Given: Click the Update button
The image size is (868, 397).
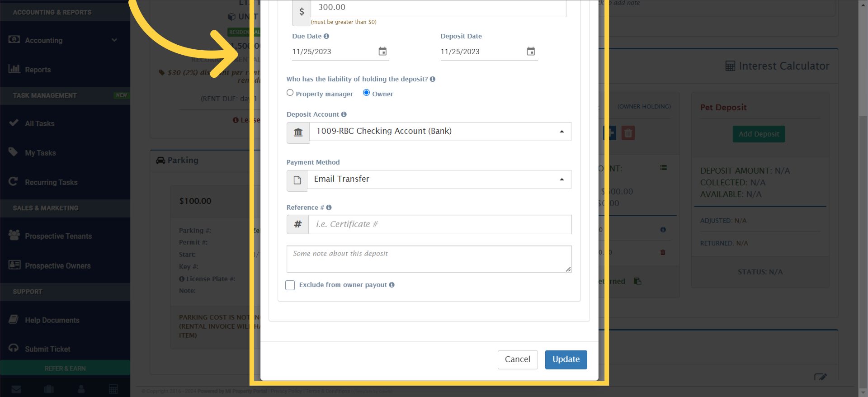Looking at the screenshot, I should 566,359.
